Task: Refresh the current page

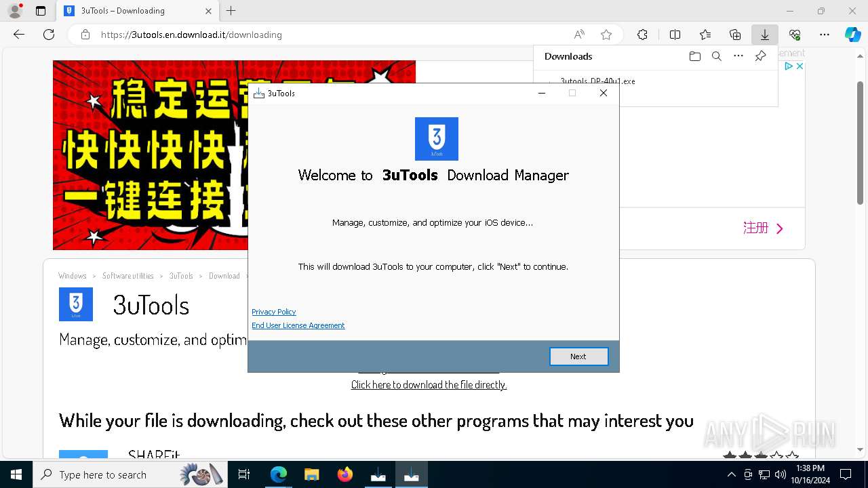Action: [49, 35]
